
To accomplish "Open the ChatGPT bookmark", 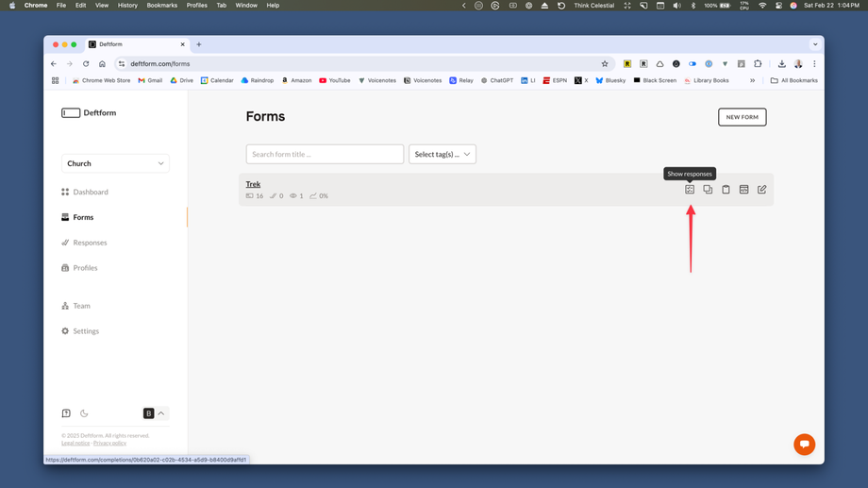I will point(496,80).
